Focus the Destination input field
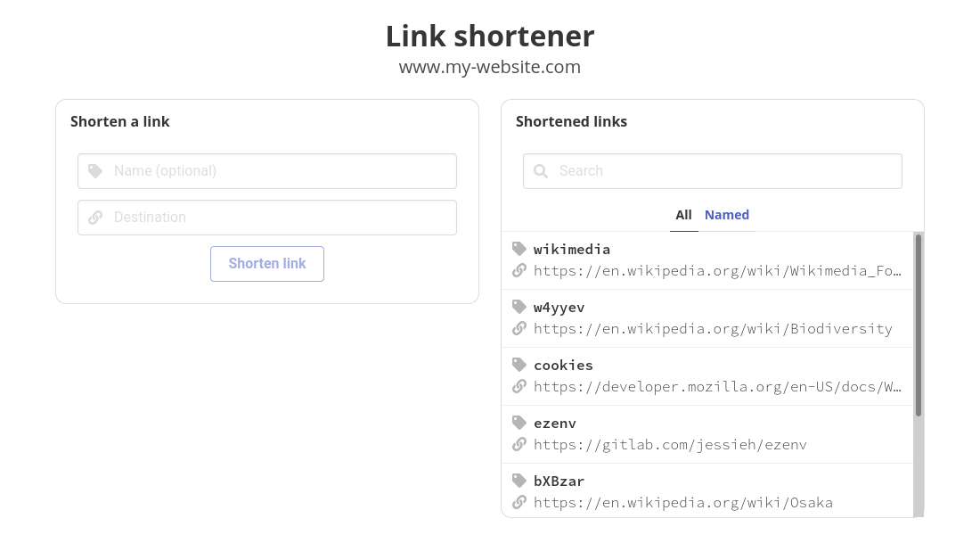This screenshot has width=980, height=535. [267, 218]
